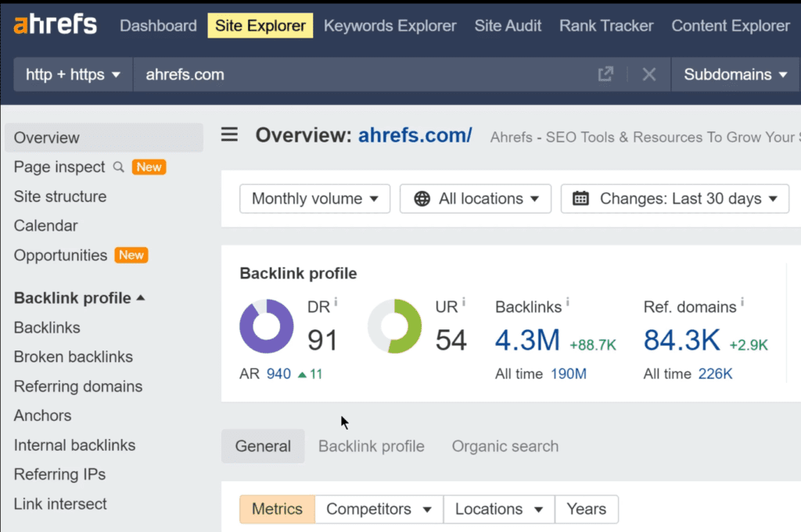Viewport: 801px width, 532px height.
Task: Open the All locations dropdown
Action: point(476,199)
